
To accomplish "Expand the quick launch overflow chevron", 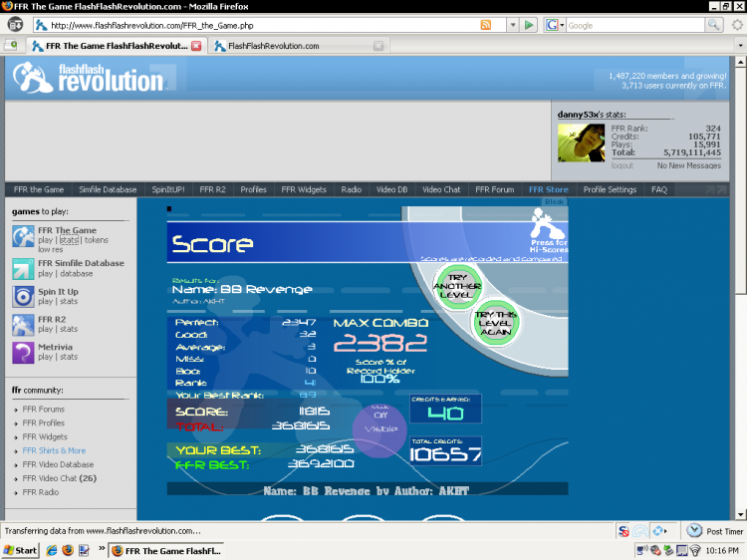I will [102, 549].
